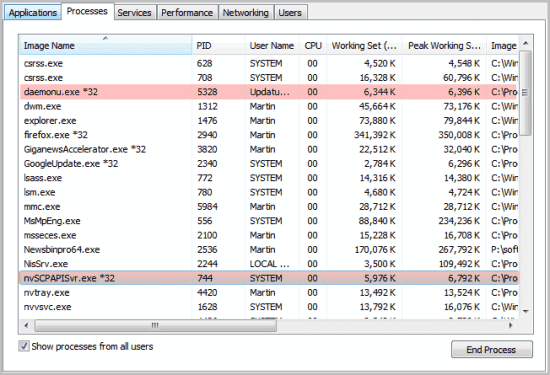Switch to the Users tab
The height and width of the screenshot is (375, 550).
click(x=290, y=13)
